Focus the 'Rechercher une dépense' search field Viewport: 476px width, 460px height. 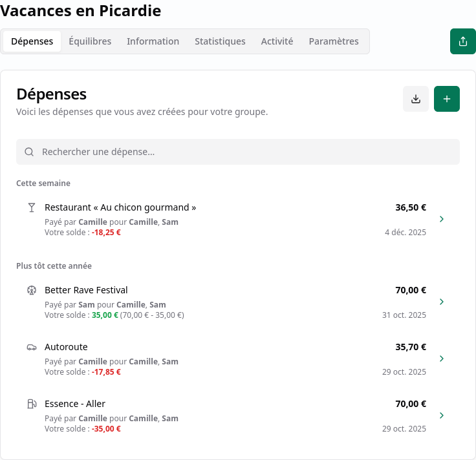click(246, 152)
